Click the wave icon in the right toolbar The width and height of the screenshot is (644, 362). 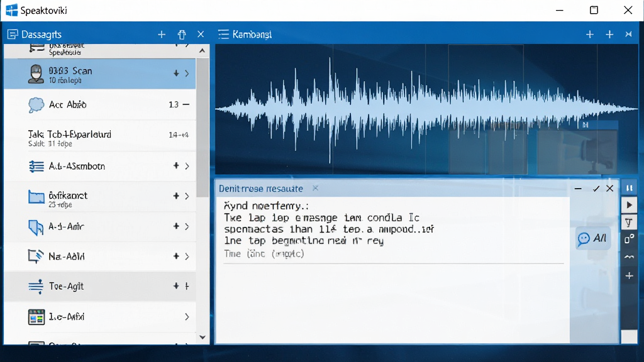[x=629, y=257]
